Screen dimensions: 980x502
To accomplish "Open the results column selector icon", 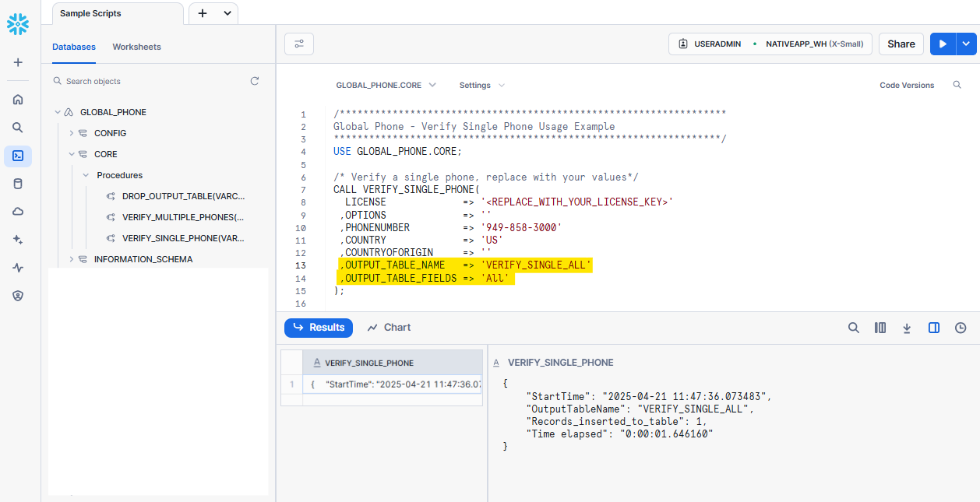I will click(880, 328).
